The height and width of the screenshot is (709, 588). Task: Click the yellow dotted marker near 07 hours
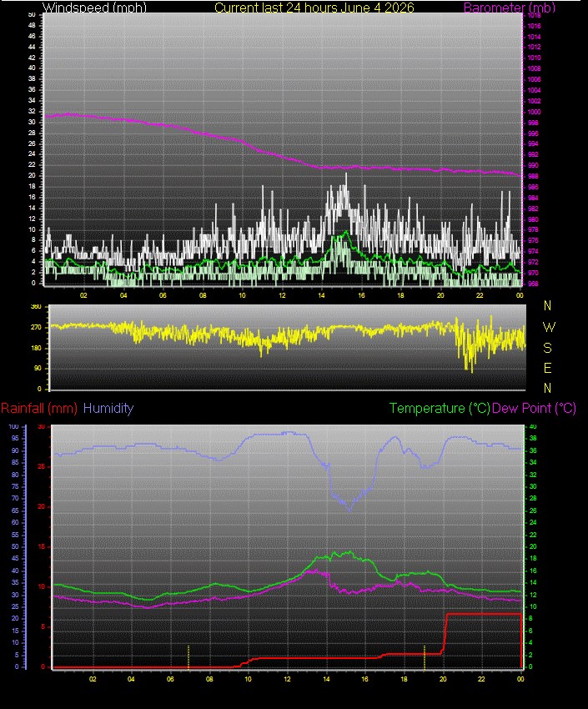[188, 656]
